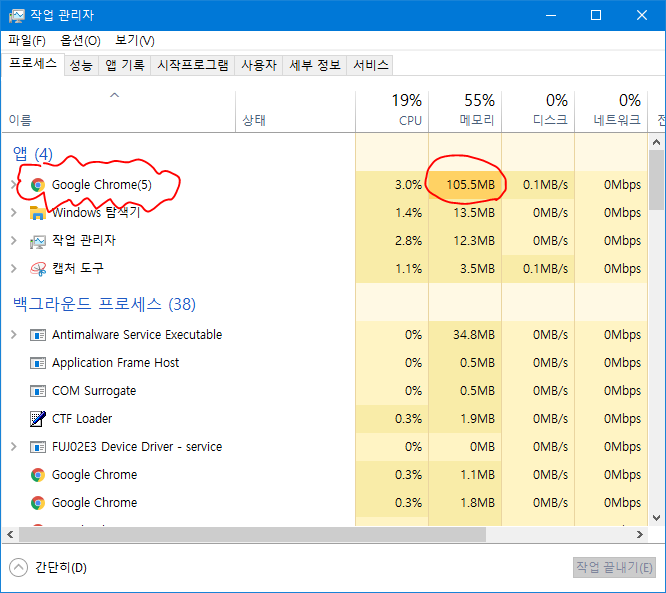
Task: Click the Application Frame Host icon
Action: pos(38,363)
